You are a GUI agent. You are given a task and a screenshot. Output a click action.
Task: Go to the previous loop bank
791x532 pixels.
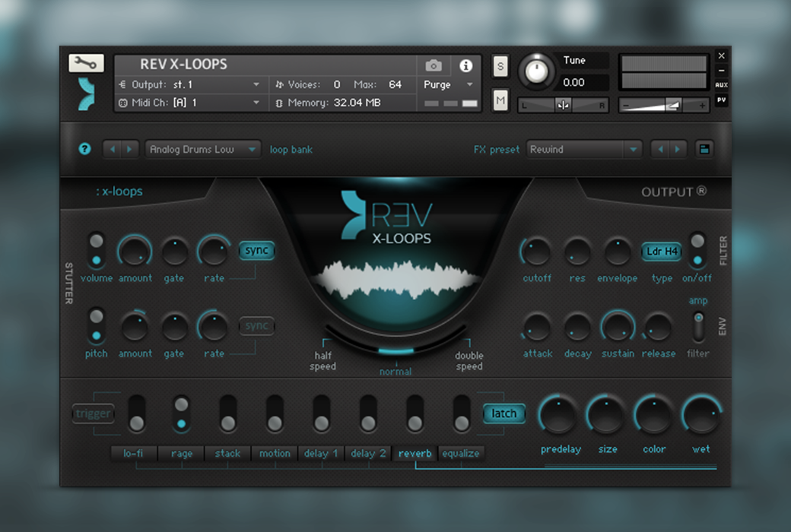pyautogui.click(x=112, y=149)
